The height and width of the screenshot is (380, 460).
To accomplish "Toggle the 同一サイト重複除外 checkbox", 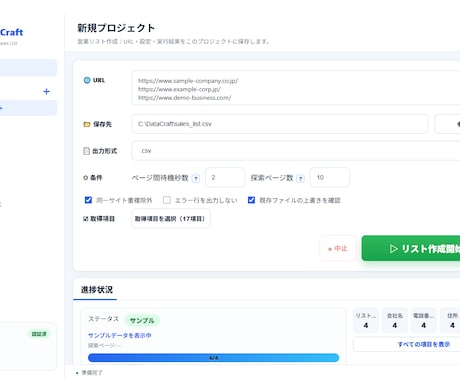I will click(x=88, y=200).
